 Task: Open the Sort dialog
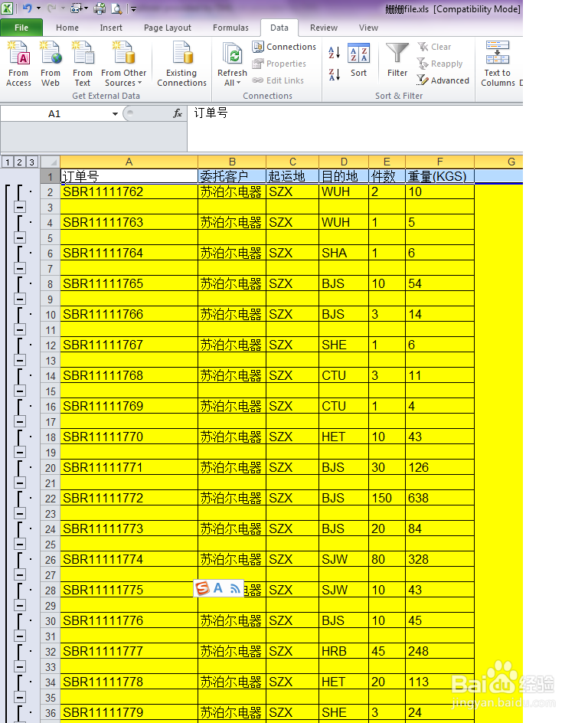[358, 60]
